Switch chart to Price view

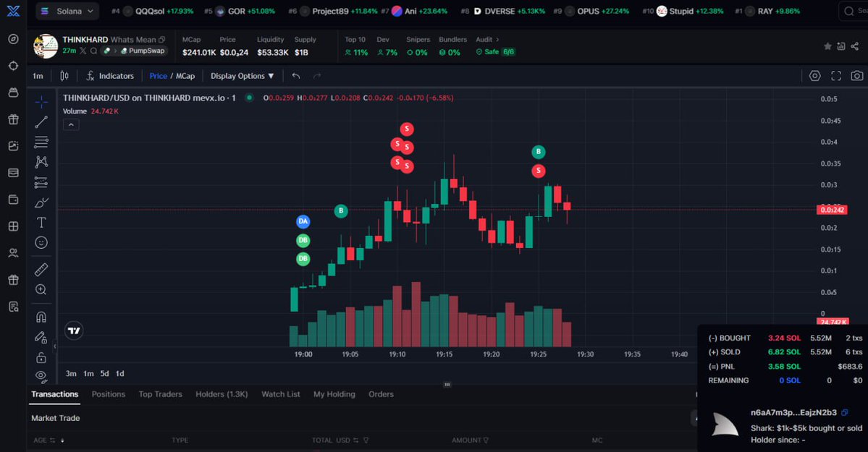tap(159, 76)
